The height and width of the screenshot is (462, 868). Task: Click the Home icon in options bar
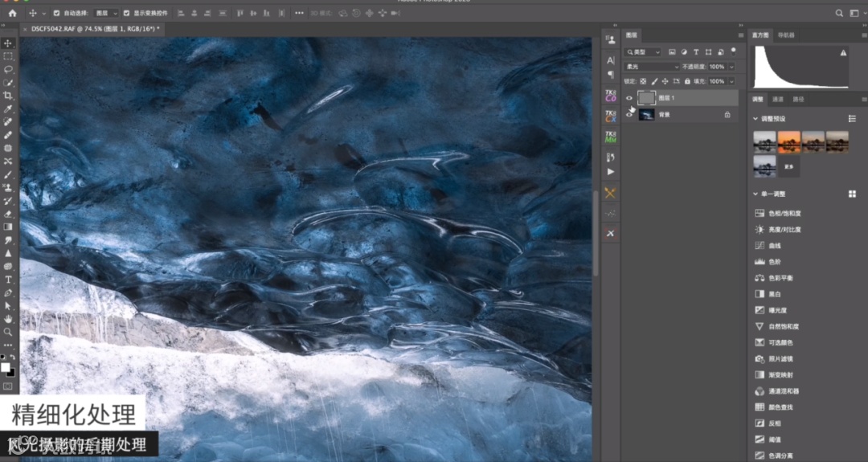point(12,13)
